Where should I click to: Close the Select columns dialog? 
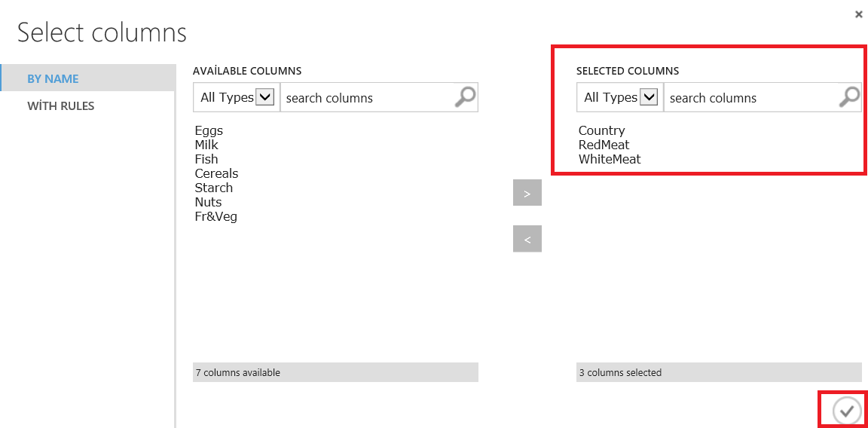tap(858, 14)
